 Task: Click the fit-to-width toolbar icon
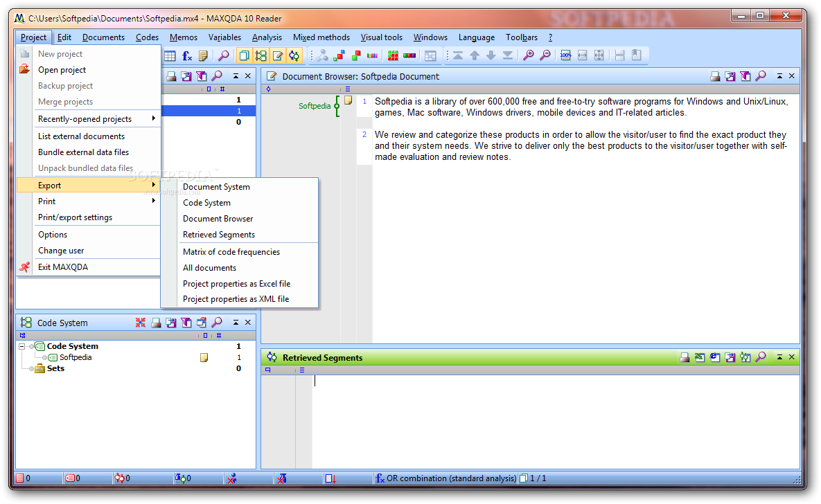point(582,55)
